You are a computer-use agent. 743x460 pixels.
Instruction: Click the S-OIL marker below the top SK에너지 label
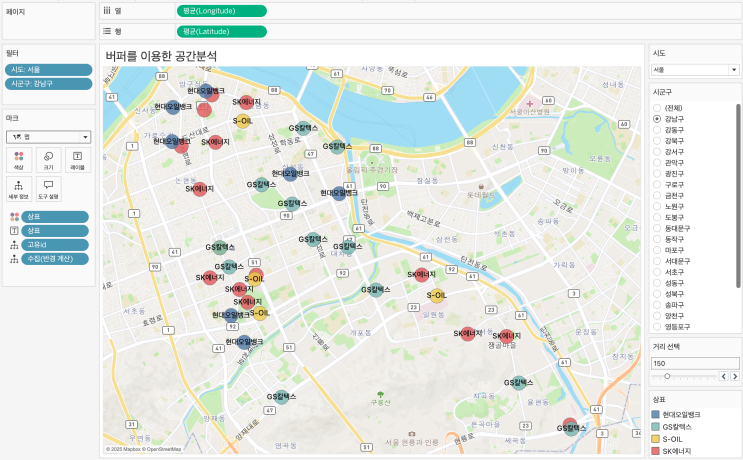[x=243, y=121]
